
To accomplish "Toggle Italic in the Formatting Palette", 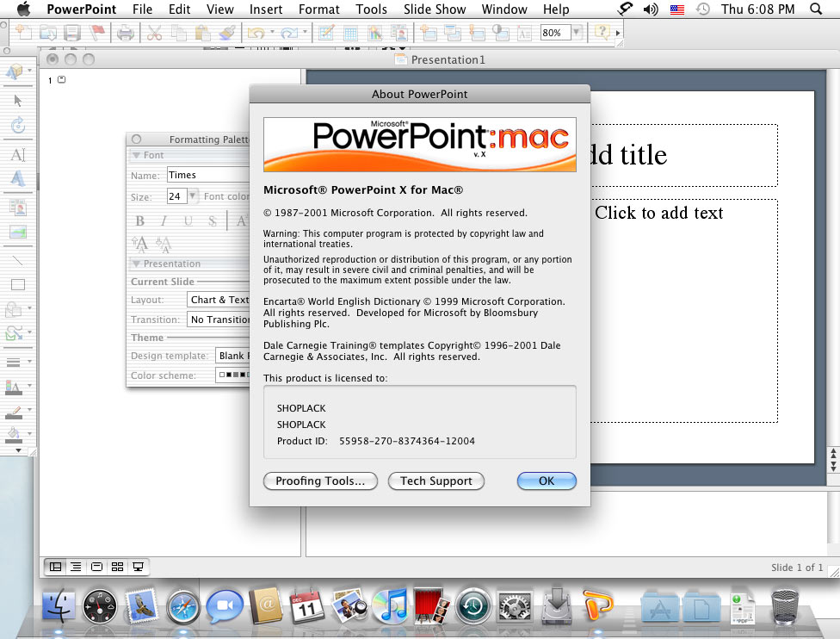I will [164, 221].
